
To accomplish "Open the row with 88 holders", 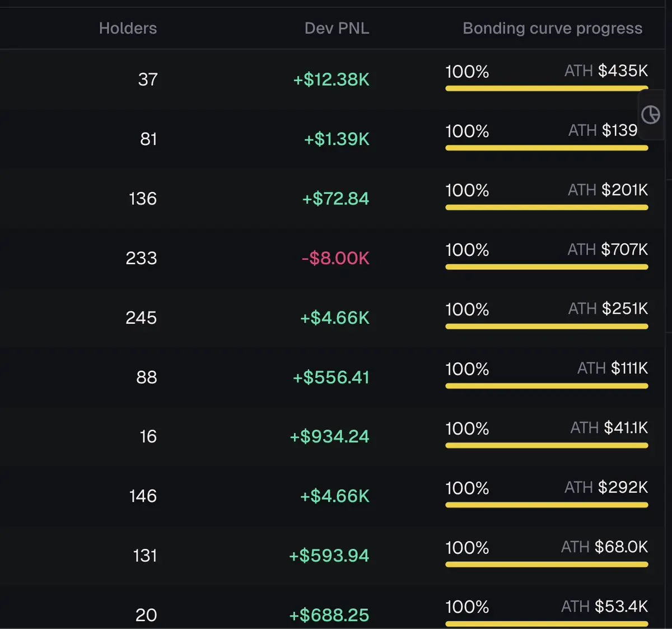I will click(x=336, y=377).
